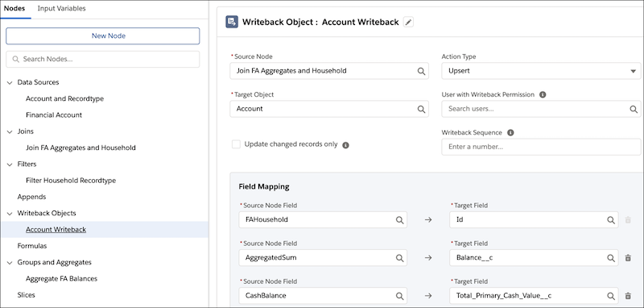The width and height of the screenshot is (644, 308).
Task: Open the Action Type dropdown showing Upsert
Action: 541,71
